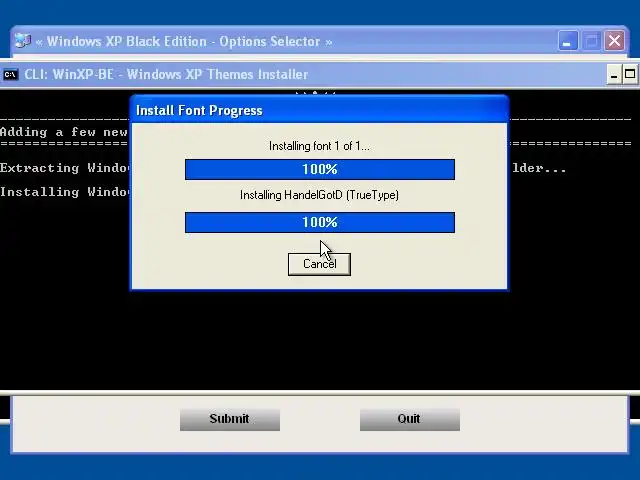Click the Options Selector window icon
Viewport: 640px width, 480px height.
22,41
